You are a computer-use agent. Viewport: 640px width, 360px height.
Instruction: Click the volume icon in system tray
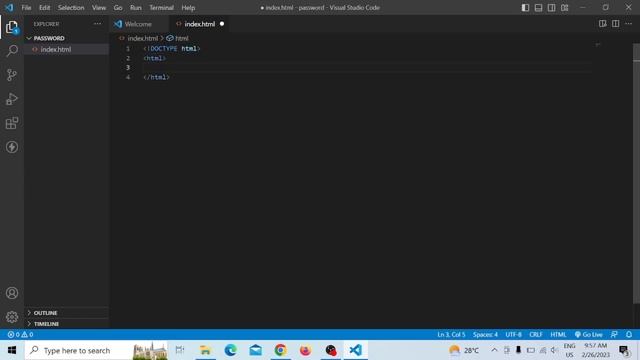[554, 350]
